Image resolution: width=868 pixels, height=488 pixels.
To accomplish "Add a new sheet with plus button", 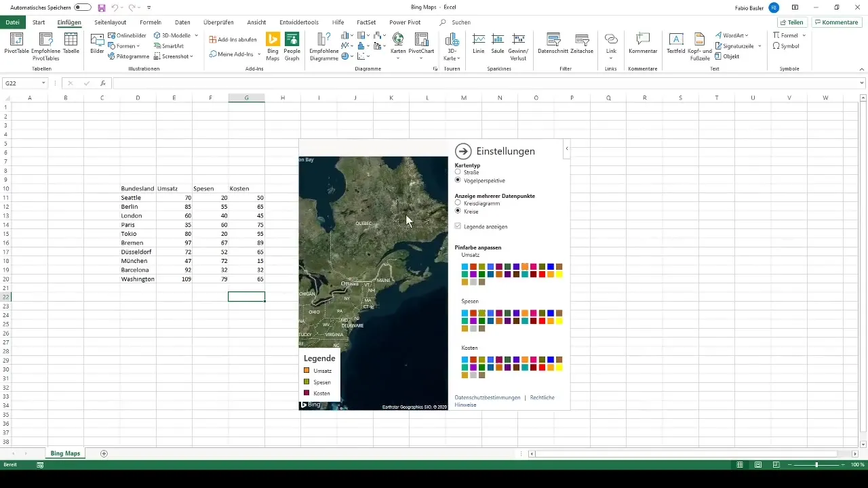I will tap(104, 453).
